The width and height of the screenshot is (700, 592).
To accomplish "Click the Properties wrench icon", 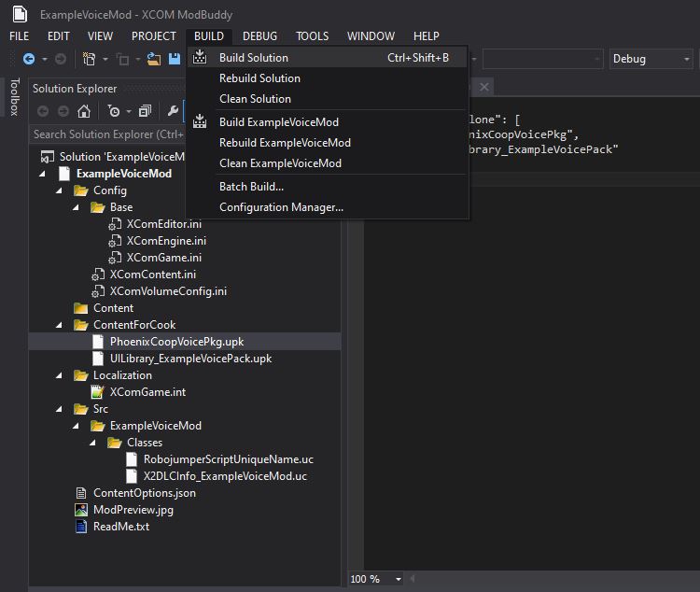I will pos(173,111).
